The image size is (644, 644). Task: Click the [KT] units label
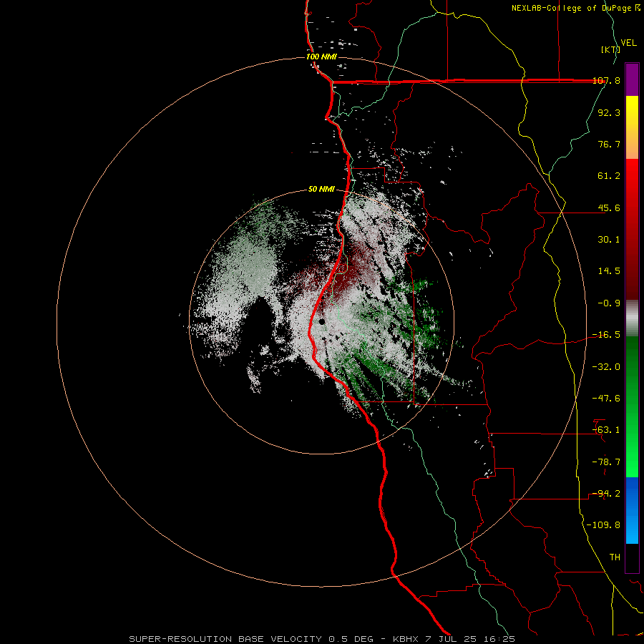pos(611,49)
